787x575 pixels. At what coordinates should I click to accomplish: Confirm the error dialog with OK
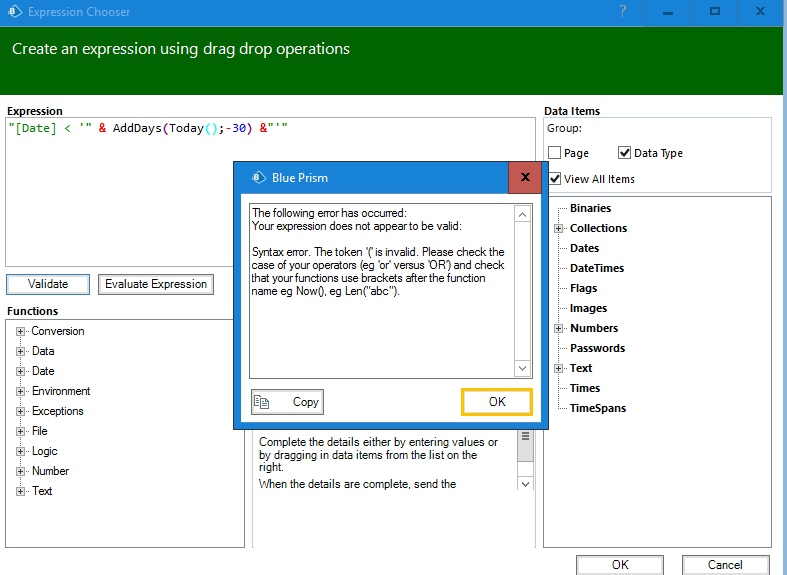tap(496, 402)
